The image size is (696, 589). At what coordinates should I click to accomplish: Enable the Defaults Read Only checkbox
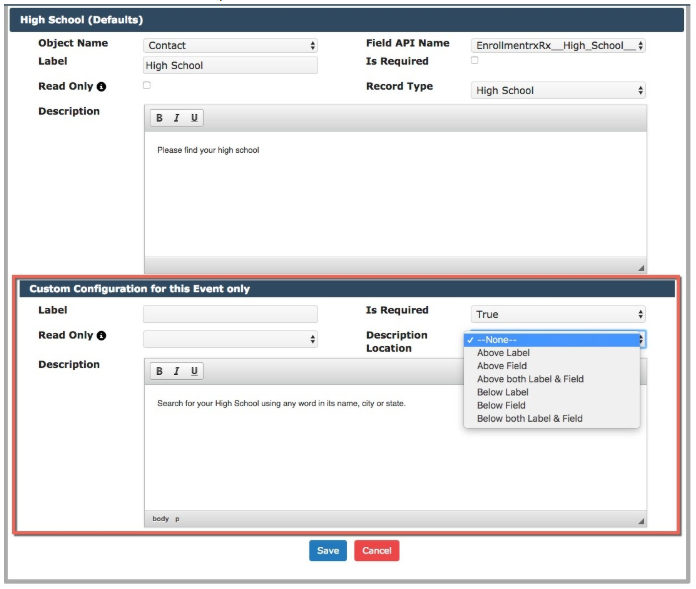147,86
